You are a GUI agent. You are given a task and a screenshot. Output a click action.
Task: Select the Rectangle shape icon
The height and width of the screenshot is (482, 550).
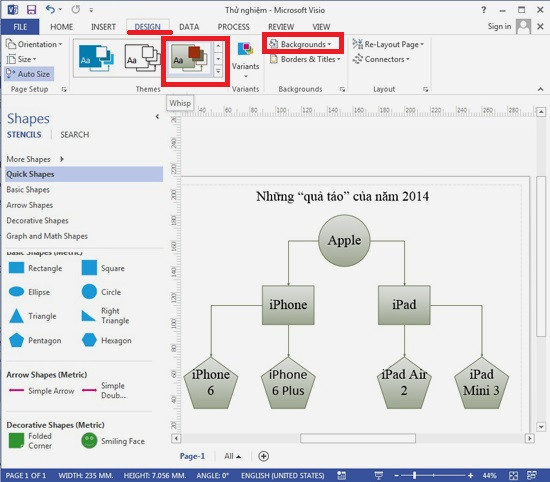pyautogui.click(x=16, y=268)
